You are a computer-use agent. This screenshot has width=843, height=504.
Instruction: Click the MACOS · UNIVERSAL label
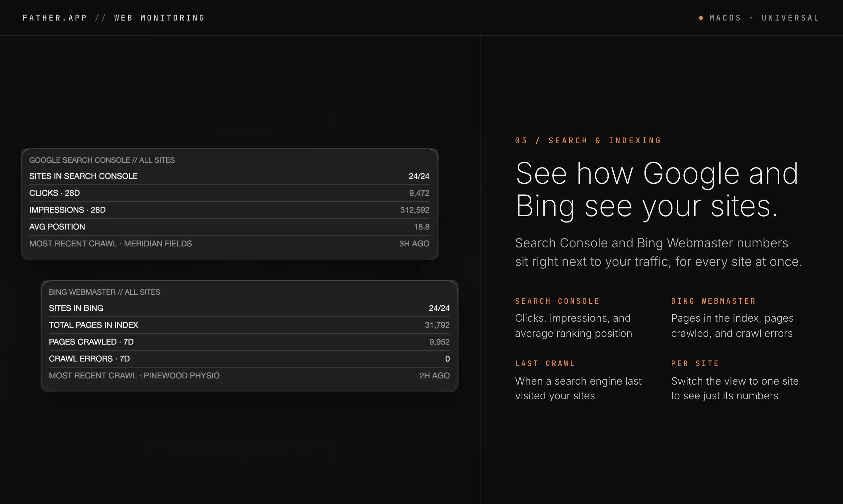click(764, 18)
